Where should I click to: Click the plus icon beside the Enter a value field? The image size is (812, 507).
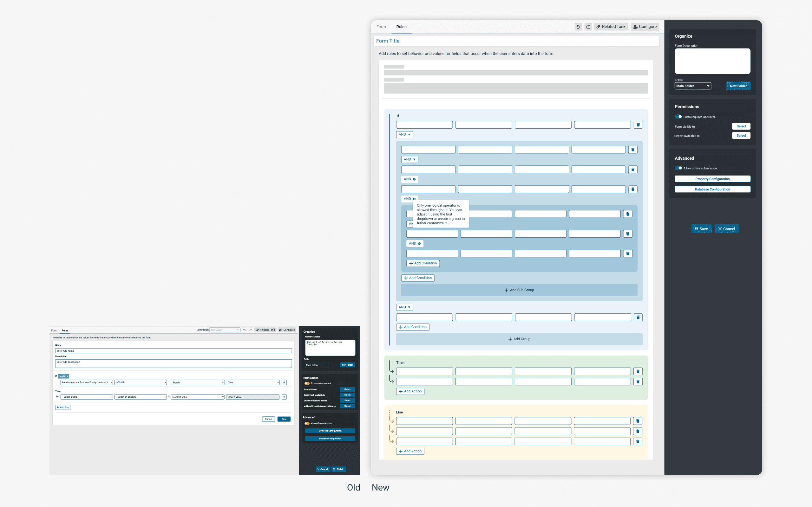click(284, 397)
